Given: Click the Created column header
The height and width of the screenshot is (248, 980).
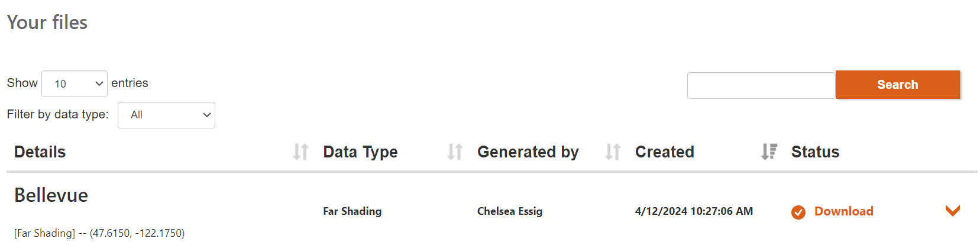Looking at the screenshot, I should (x=664, y=152).
